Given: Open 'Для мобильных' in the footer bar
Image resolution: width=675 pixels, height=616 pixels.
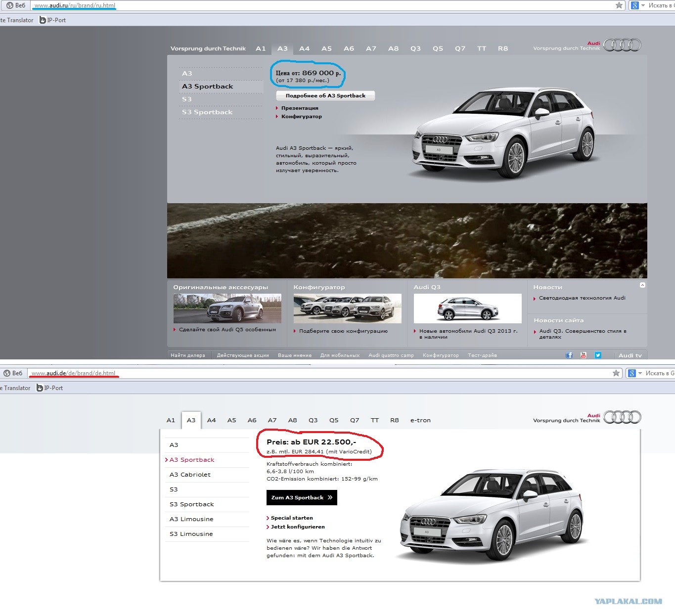Looking at the screenshot, I should pyautogui.click(x=340, y=355).
